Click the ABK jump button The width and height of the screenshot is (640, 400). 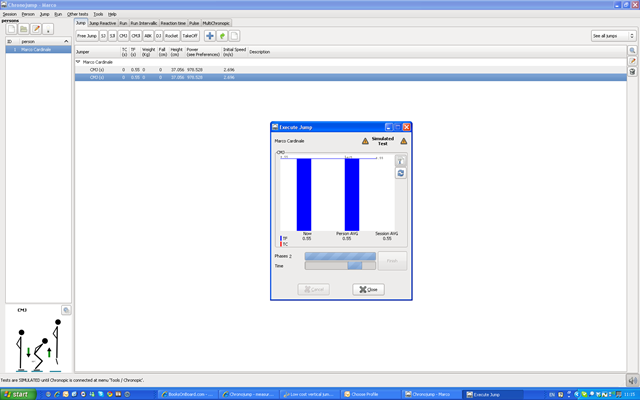pyautogui.click(x=148, y=36)
